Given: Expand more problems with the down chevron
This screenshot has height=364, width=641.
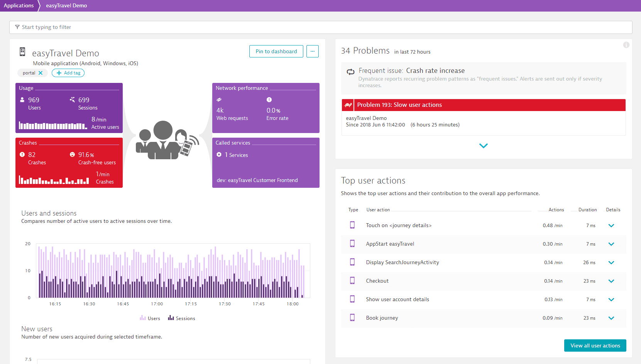Looking at the screenshot, I should 483,146.
